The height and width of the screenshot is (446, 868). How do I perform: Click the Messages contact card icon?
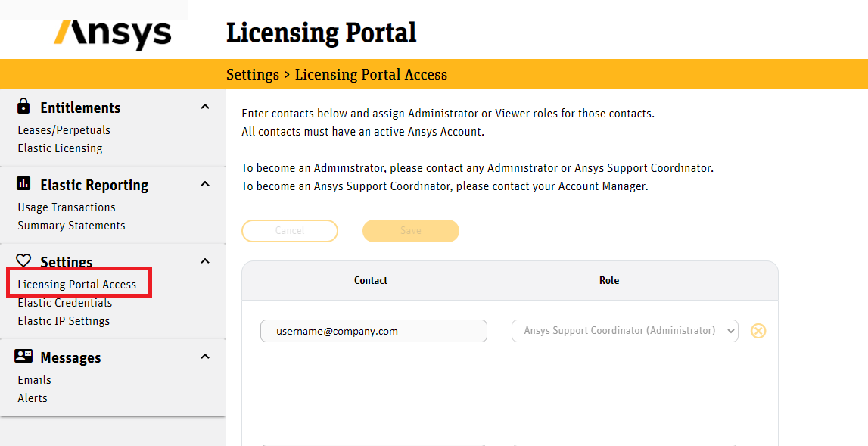pos(23,356)
